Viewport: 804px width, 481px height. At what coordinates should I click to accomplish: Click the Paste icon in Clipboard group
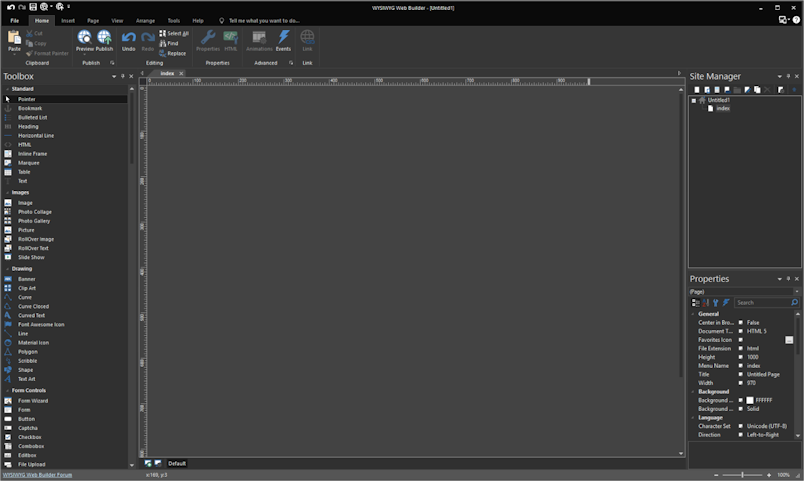pos(14,37)
